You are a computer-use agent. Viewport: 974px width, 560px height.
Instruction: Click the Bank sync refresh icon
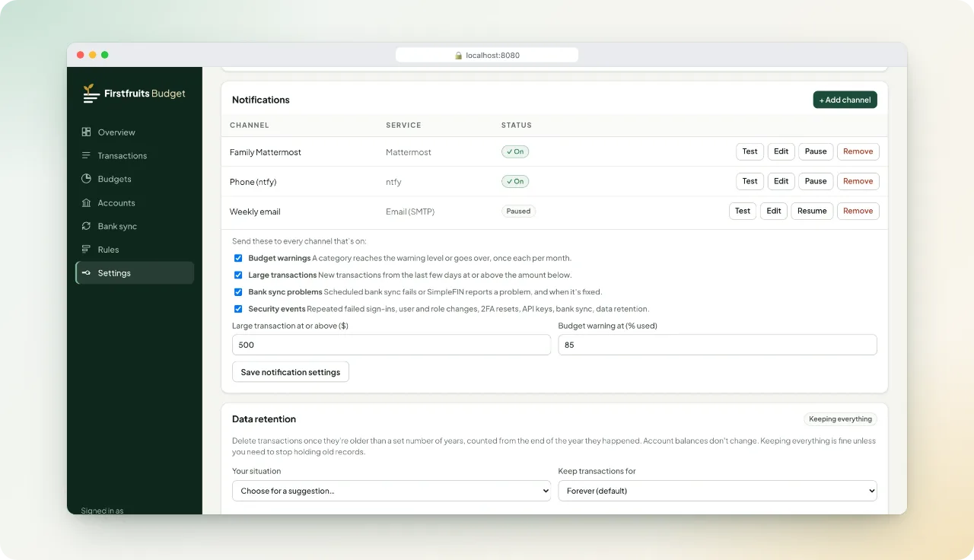[x=86, y=226]
